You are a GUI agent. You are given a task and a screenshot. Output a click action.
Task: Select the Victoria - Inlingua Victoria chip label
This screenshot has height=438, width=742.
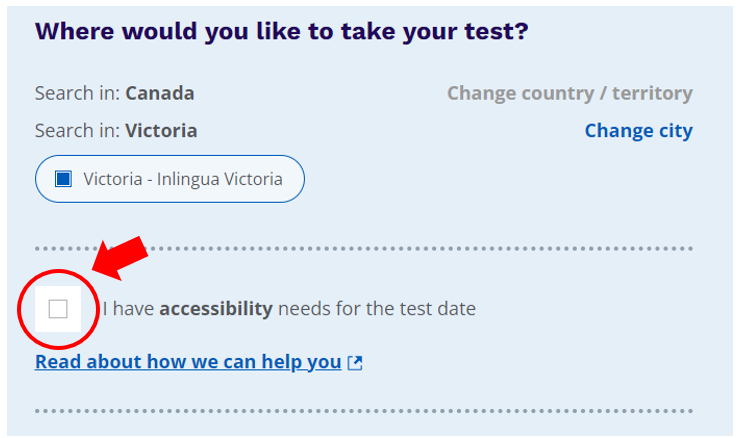[183, 180]
